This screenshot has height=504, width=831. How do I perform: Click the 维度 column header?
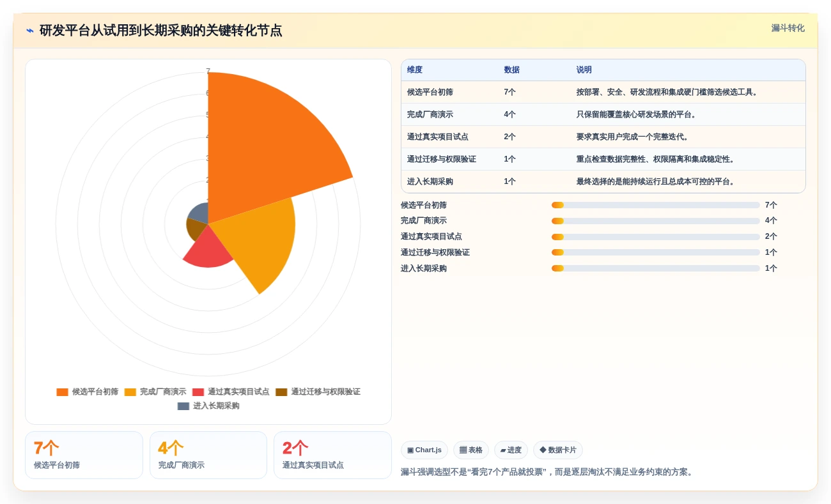[415, 70]
